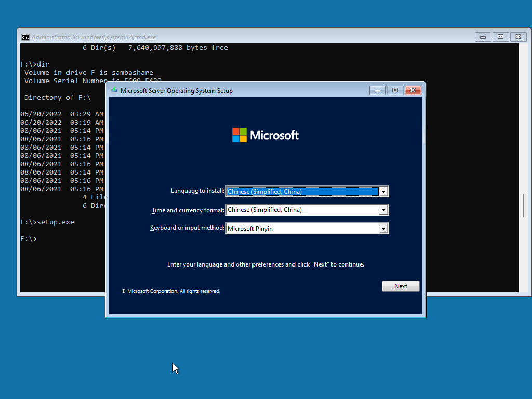Image resolution: width=532 pixels, height=399 pixels.
Task: Click the 'Directory of F:\' line in cmd
Action: [x=57, y=98]
